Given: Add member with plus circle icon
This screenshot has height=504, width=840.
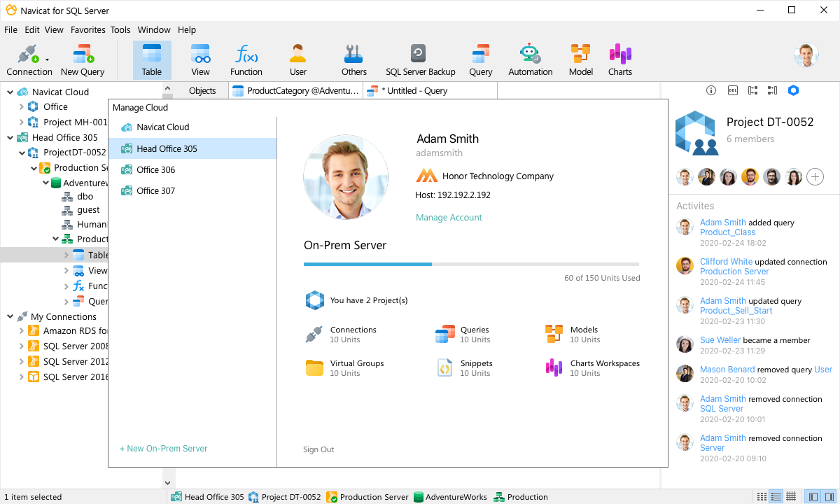Looking at the screenshot, I should click(x=815, y=176).
